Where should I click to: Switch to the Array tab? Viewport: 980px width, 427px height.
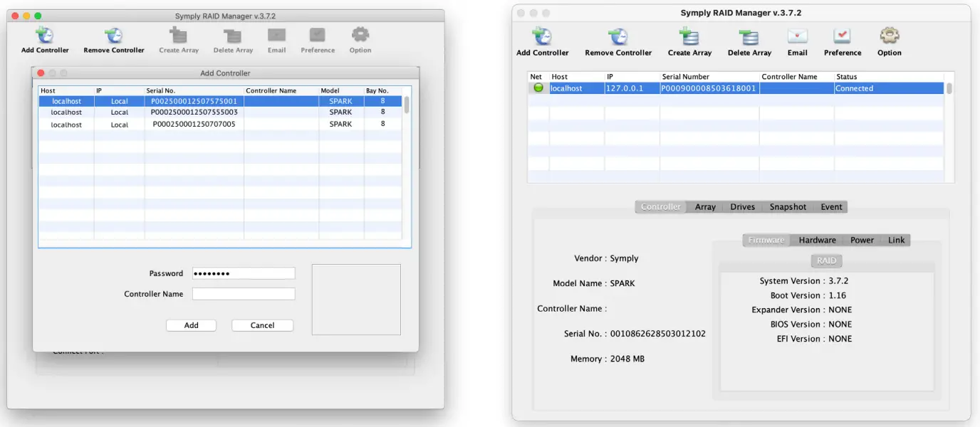705,207
